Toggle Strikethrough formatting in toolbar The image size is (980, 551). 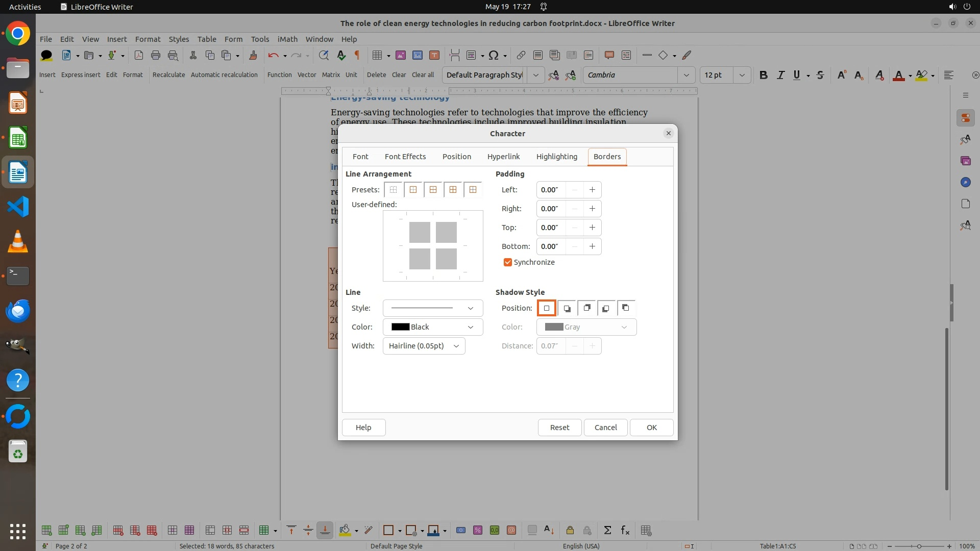click(x=820, y=75)
